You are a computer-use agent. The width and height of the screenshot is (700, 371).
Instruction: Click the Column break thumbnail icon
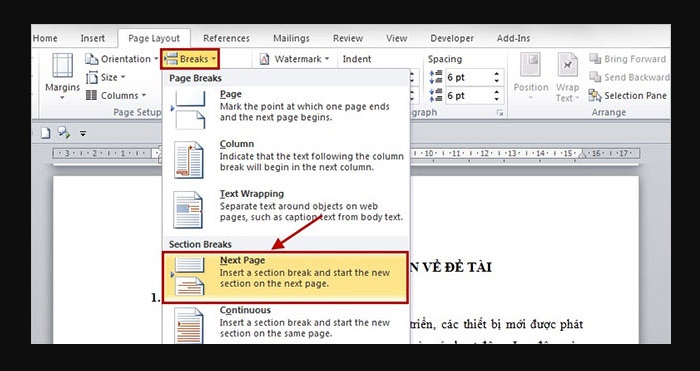tap(188, 160)
